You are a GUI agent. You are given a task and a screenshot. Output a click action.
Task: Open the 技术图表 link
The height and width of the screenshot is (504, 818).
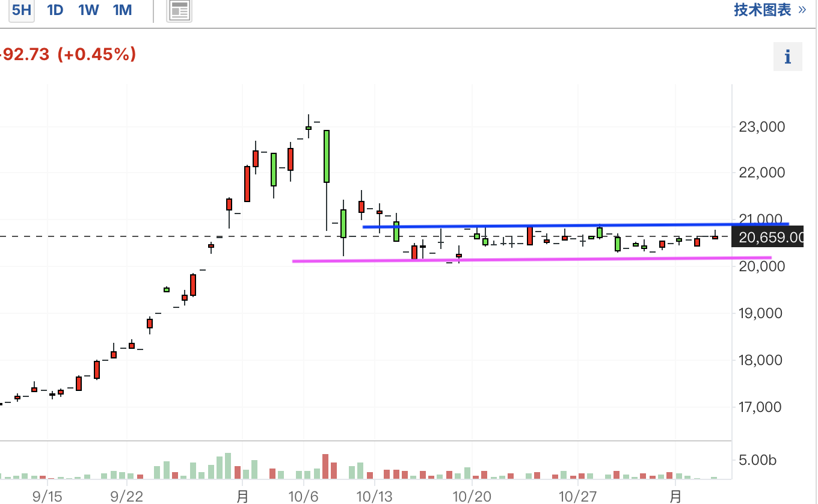coord(770,10)
